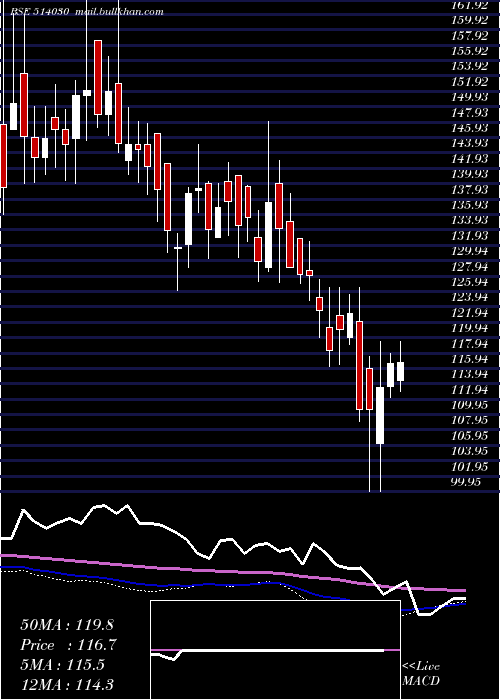
Task: Click the 135.93 price axis label
Action: coord(469,205)
